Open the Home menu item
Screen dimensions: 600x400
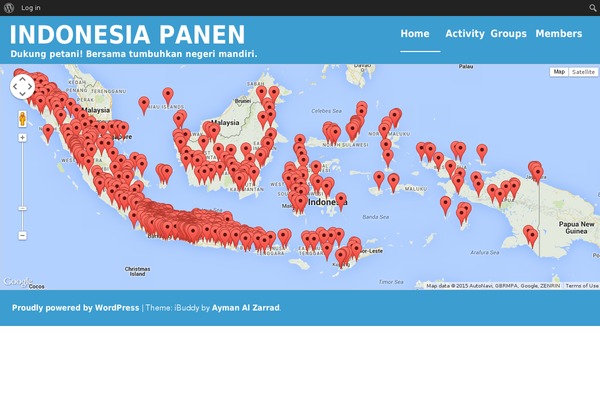pyautogui.click(x=415, y=34)
